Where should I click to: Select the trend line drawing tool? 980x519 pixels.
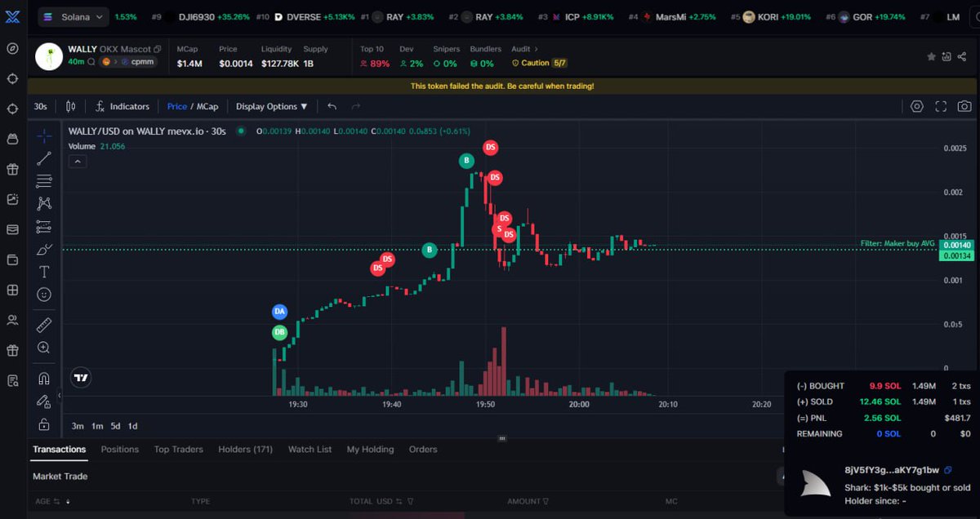[44, 158]
